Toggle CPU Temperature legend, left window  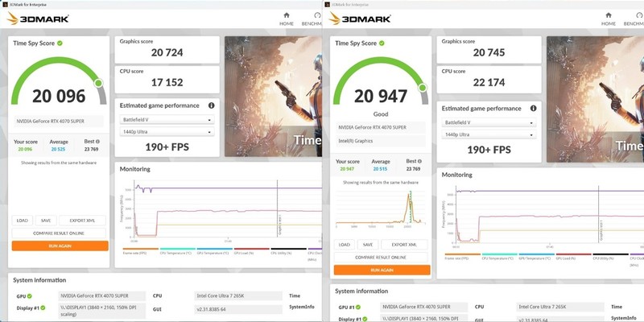(177, 251)
